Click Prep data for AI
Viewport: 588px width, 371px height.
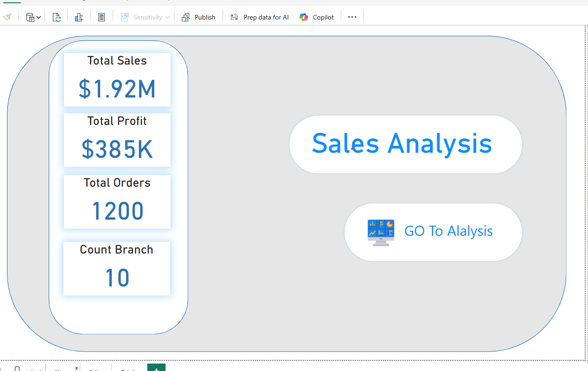(260, 17)
